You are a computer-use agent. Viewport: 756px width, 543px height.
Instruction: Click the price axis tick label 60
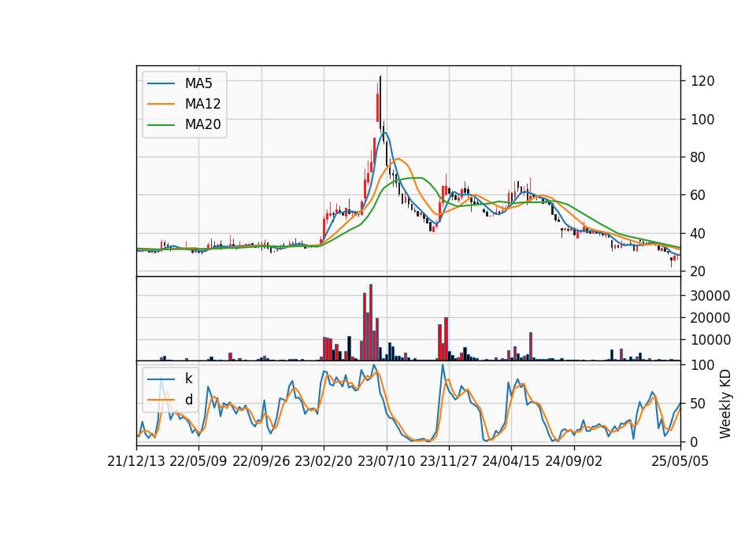click(x=699, y=195)
